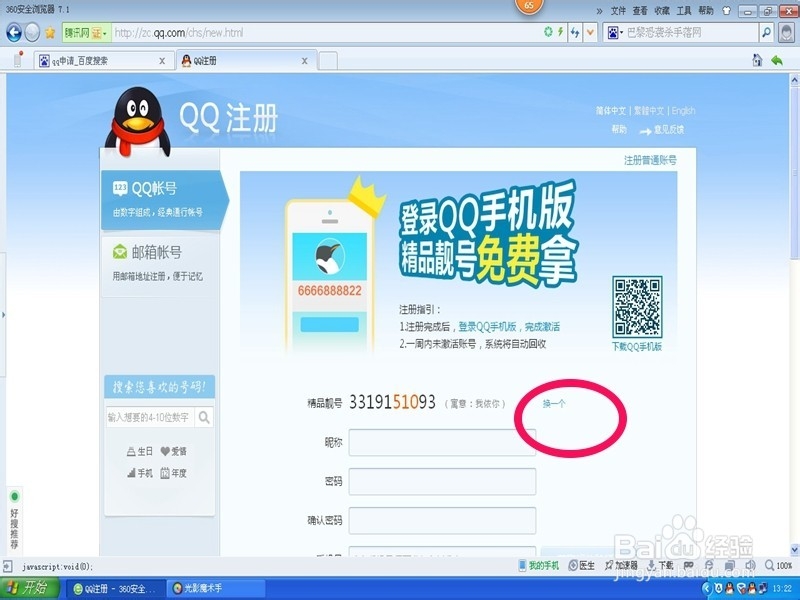
Task: Click 注册普通账号 link
Action: 650,160
